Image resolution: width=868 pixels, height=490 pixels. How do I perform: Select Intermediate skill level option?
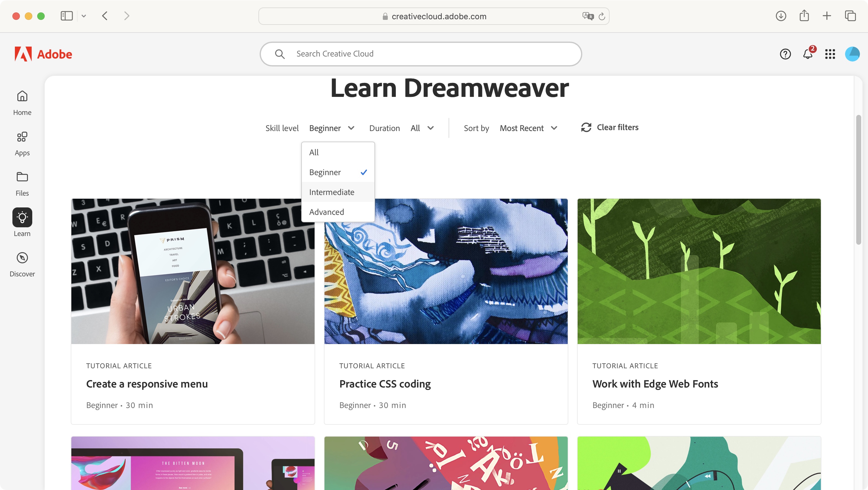click(x=332, y=192)
